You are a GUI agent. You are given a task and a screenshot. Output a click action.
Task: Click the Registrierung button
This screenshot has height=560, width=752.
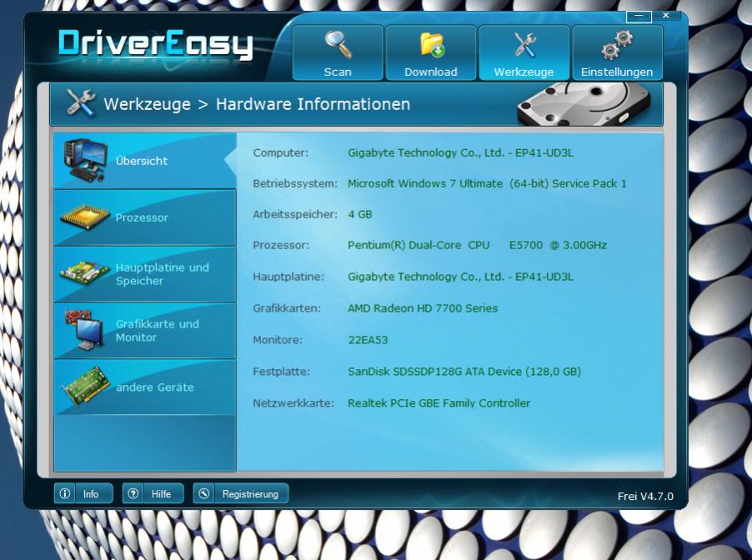click(x=241, y=493)
